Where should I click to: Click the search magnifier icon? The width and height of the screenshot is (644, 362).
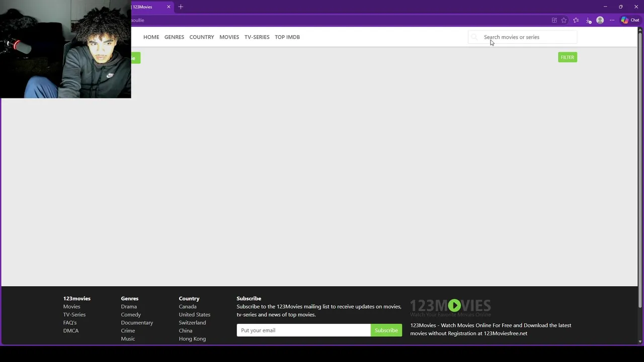(474, 37)
